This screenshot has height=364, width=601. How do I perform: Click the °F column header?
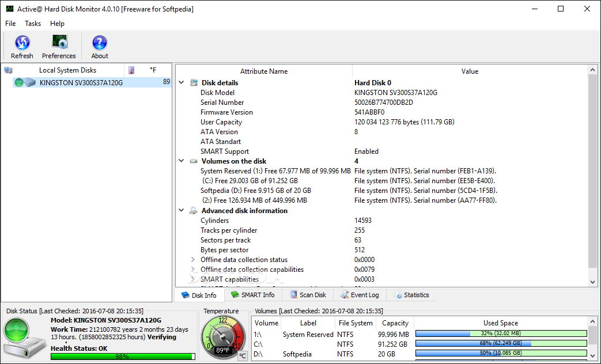tap(153, 70)
